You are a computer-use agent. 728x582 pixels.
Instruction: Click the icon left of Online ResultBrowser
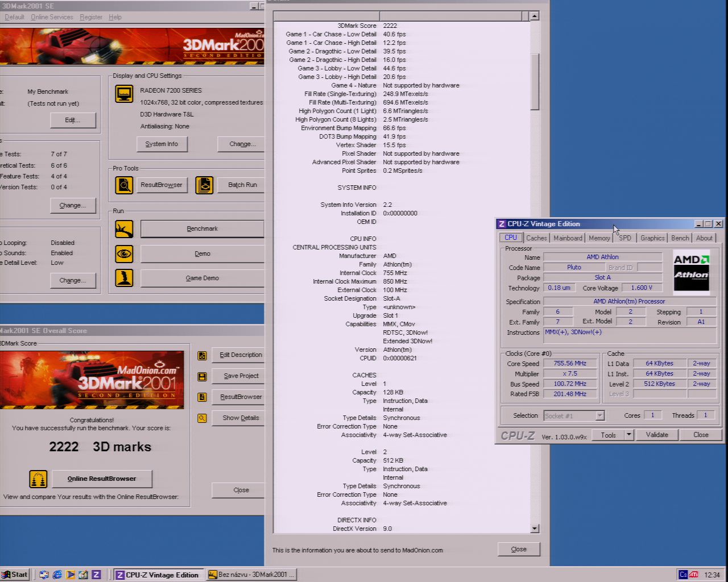(38, 479)
